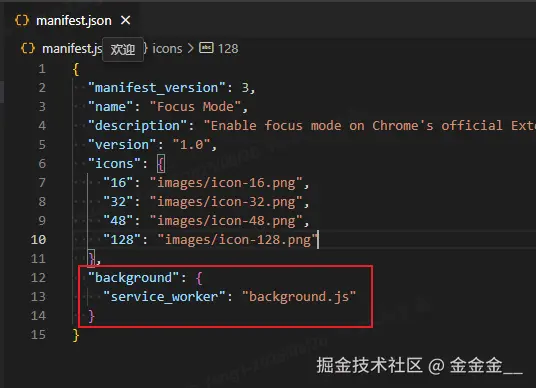Viewport: 536px width, 388px height.
Task: Click the breadcrumb JSON file icon
Action: (x=28, y=49)
